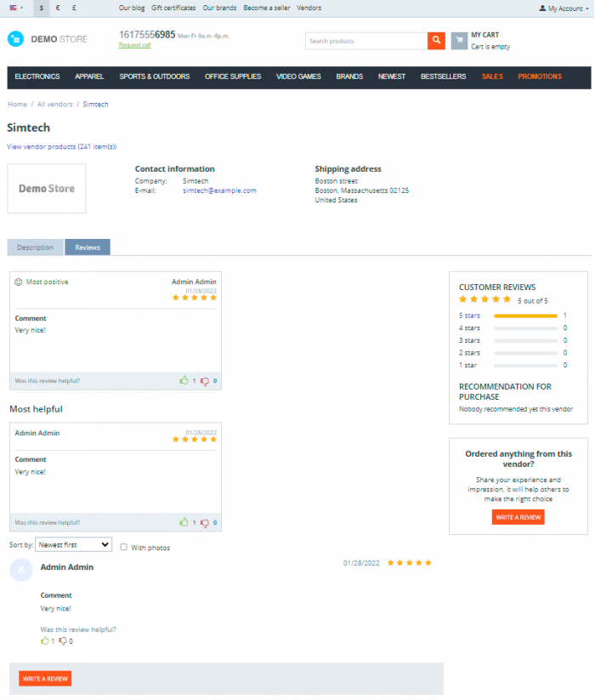Dislike the review in the sorted list
This screenshot has width=595, height=700.
pyautogui.click(x=63, y=641)
